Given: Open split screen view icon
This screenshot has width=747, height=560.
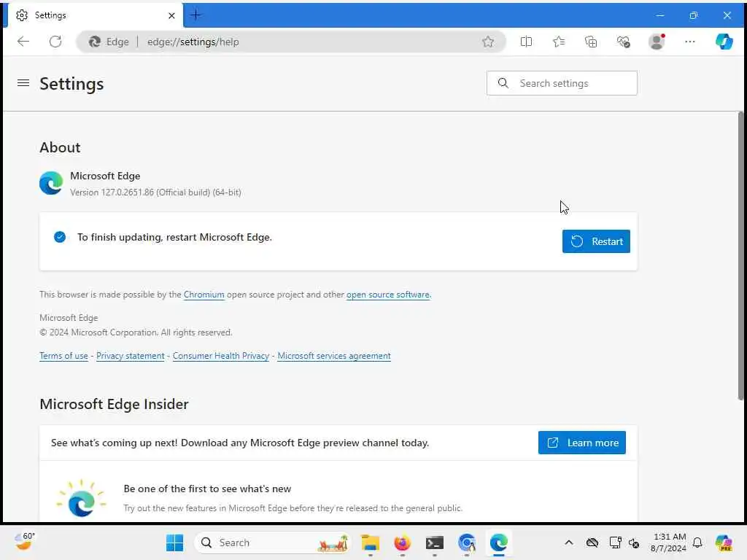Looking at the screenshot, I should [526, 42].
